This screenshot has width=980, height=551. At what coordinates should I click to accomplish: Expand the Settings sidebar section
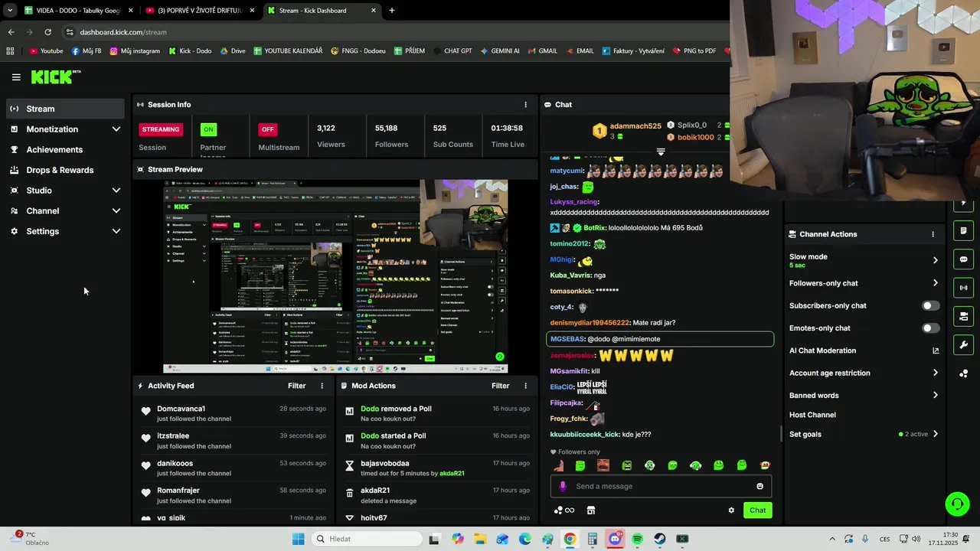point(65,231)
